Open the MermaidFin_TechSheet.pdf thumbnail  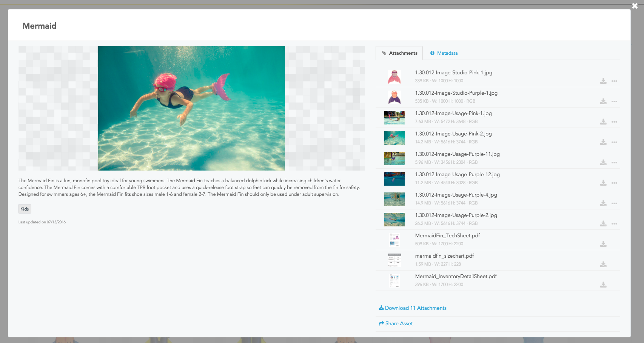coord(394,240)
